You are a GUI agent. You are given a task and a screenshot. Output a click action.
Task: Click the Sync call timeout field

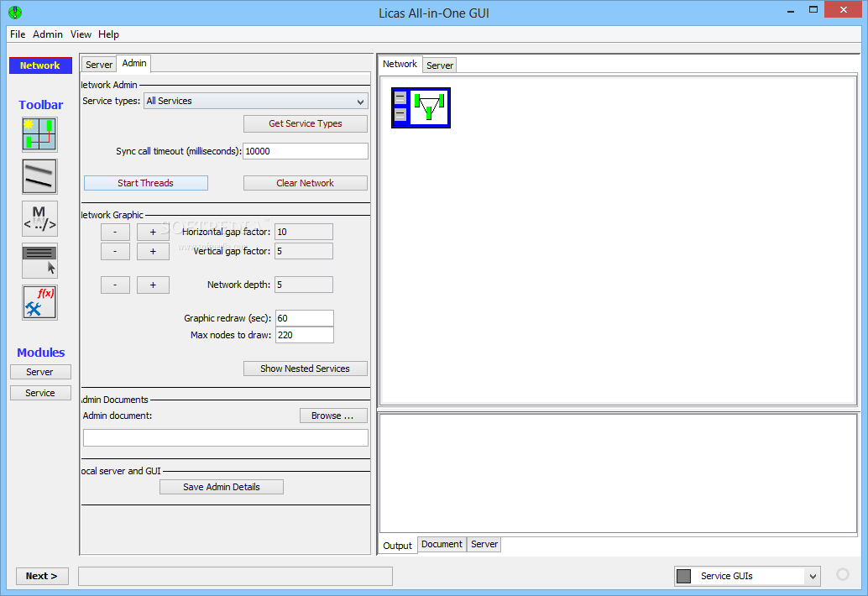tap(306, 151)
